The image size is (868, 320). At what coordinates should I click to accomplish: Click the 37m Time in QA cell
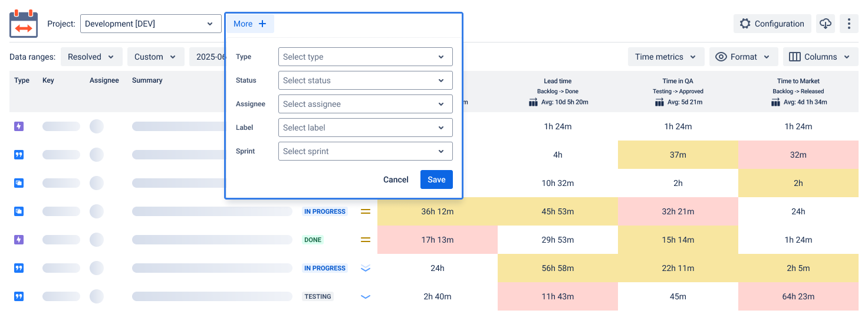pos(678,155)
